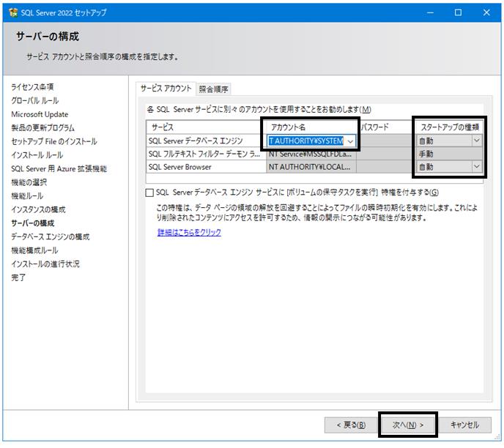Screen dimensions: 504x448
Task: Click インスタンスの構成 in the step list
Action: (38, 209)
